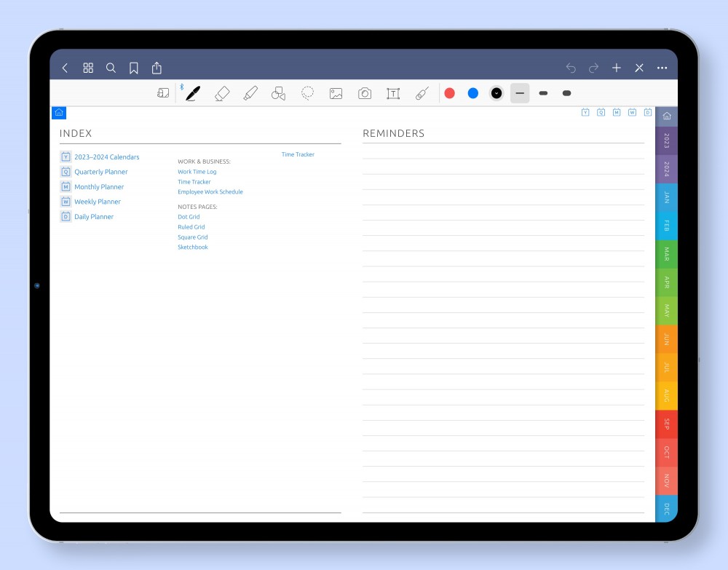This screenshot has height=570, width=728.
Task: Open the NOV side tab
Action: (x=667, y=480)
